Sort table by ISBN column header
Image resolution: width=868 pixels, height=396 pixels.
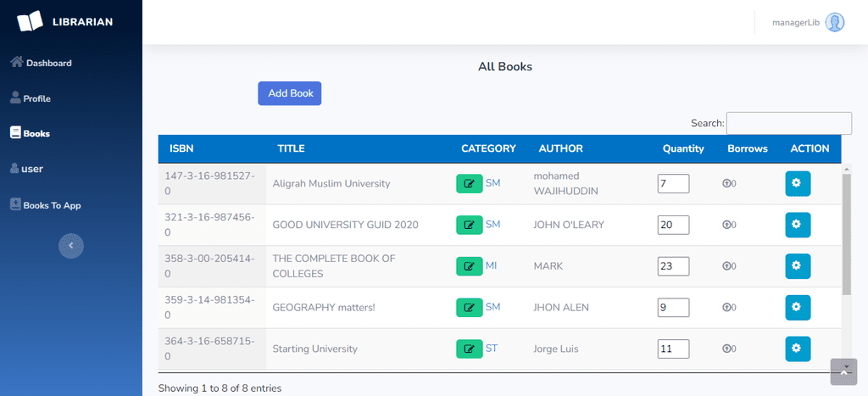click(181, 148)
